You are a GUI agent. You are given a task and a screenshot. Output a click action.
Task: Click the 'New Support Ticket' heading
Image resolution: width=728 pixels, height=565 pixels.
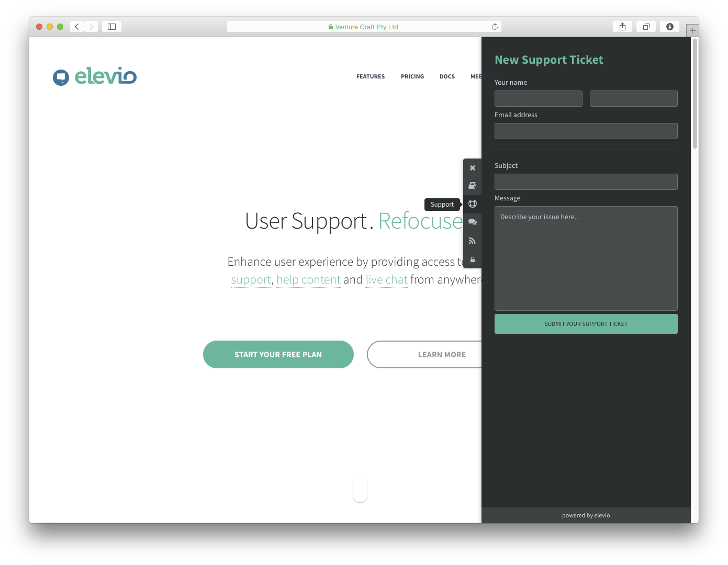coord(549,60)
